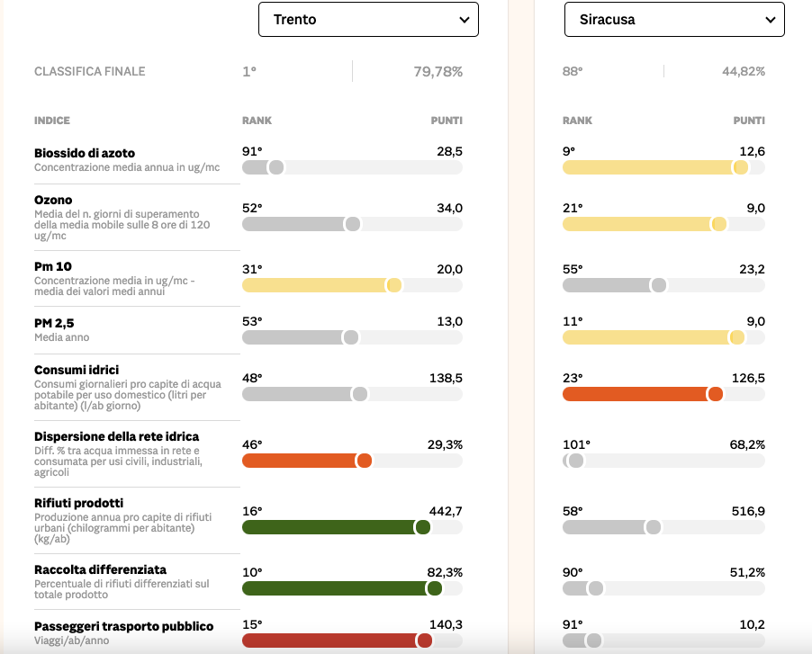The width and height of the screenshot is (812, 654).
Task: Click Trento's Dispersione della rete idrica handle
Action: pyautogui.click(x=365, y=461)
